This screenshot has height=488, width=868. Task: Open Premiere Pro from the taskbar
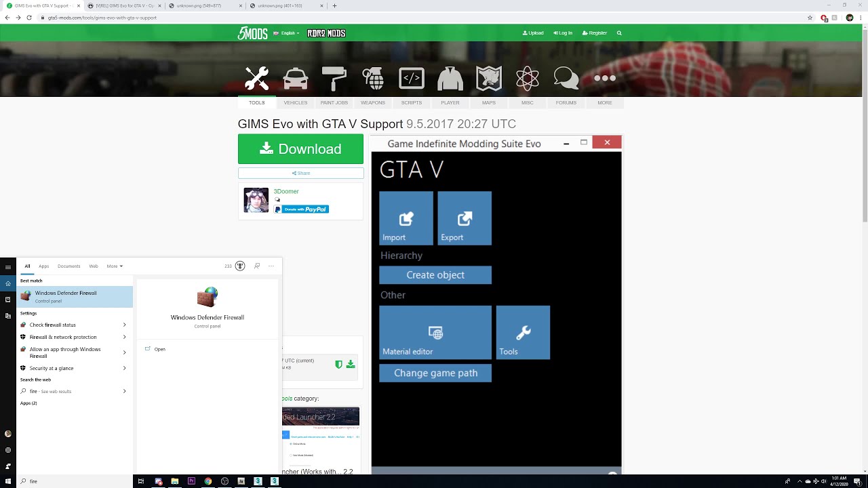192,481
